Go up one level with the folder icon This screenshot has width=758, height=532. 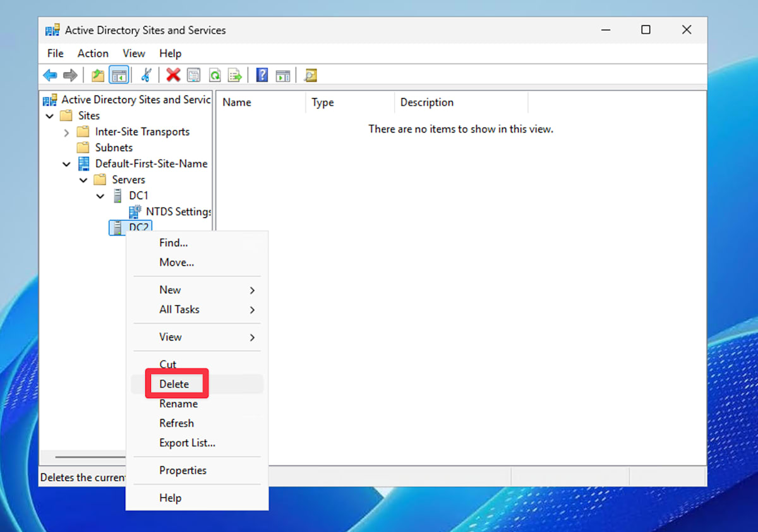(x=98, y=75)
